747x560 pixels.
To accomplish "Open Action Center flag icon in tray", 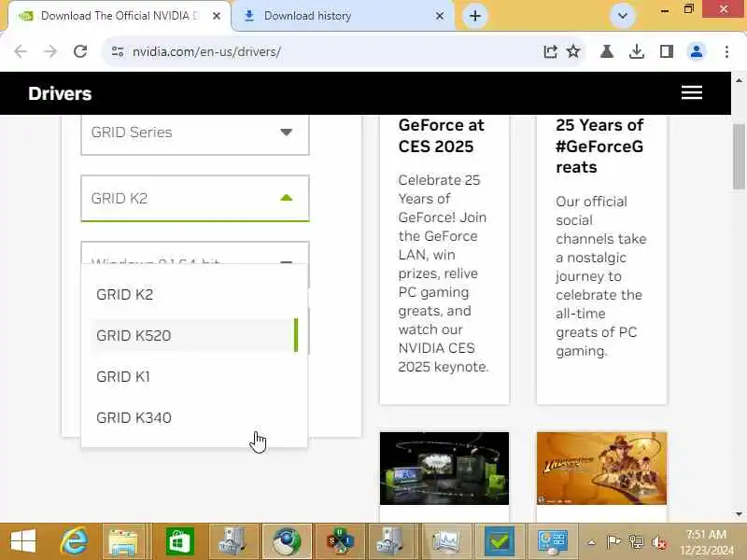I will coord(613,542).
